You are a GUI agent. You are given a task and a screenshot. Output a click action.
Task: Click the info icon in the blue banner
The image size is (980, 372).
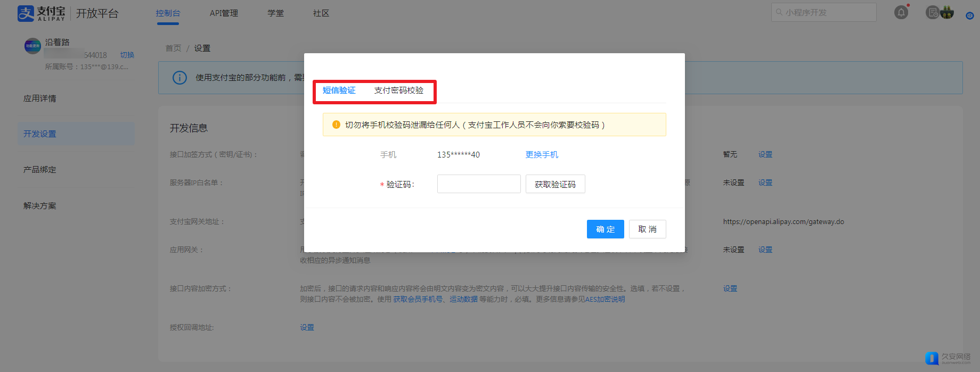point(179,78)
